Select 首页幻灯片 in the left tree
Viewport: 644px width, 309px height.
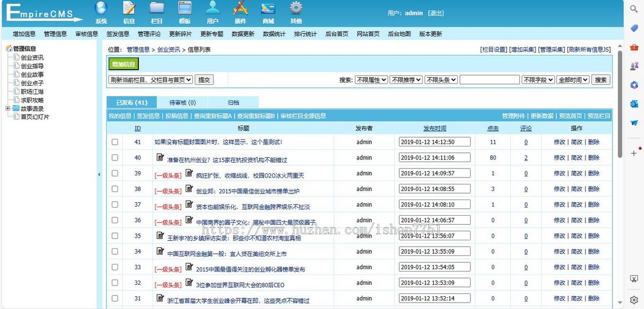click(x=35, y=117)
